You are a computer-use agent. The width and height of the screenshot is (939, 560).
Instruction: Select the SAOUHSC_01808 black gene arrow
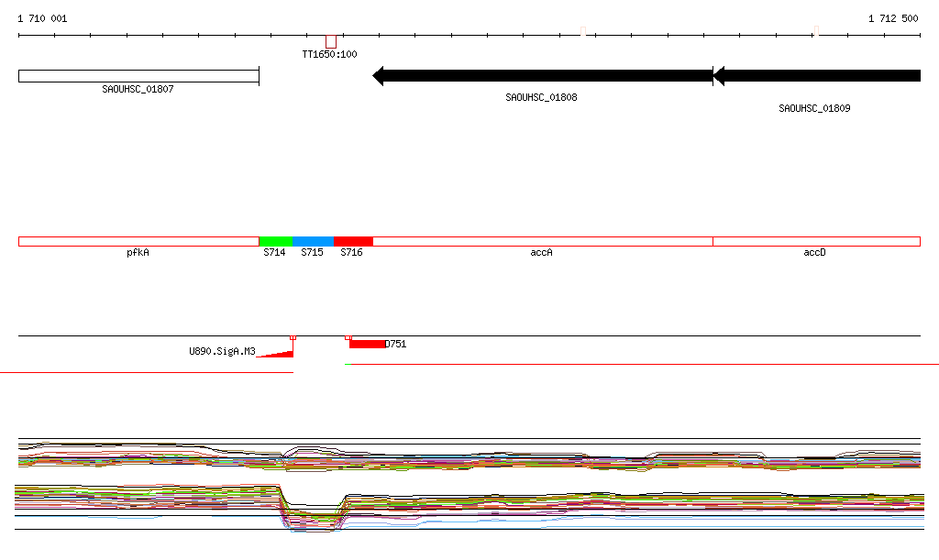point(543,76)
